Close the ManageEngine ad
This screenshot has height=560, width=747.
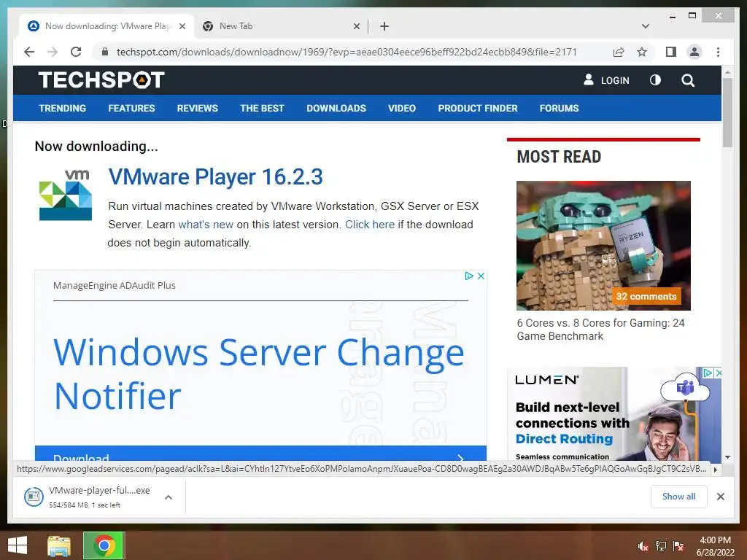tap(481, 276)
